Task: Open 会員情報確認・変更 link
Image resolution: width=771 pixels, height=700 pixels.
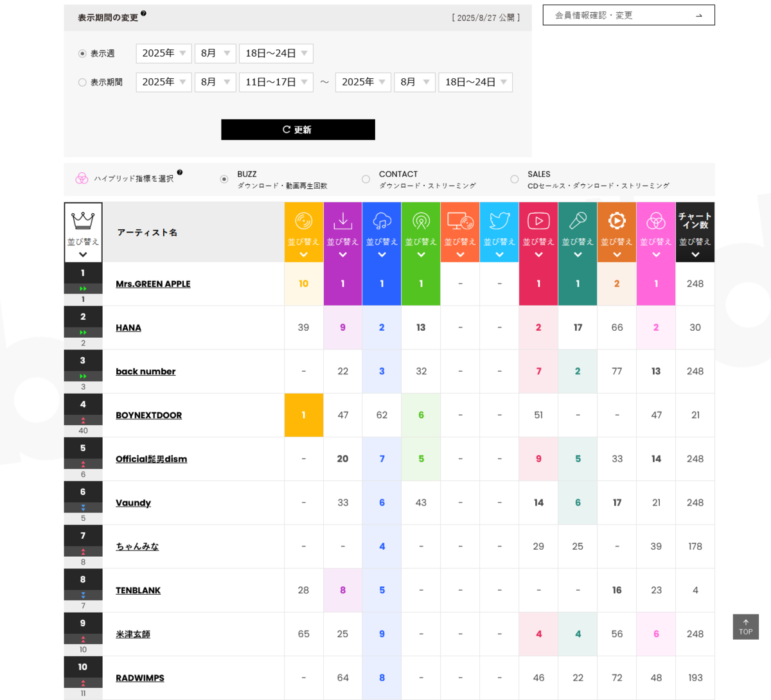Action: pyautogui.click(x=628, y=15)
